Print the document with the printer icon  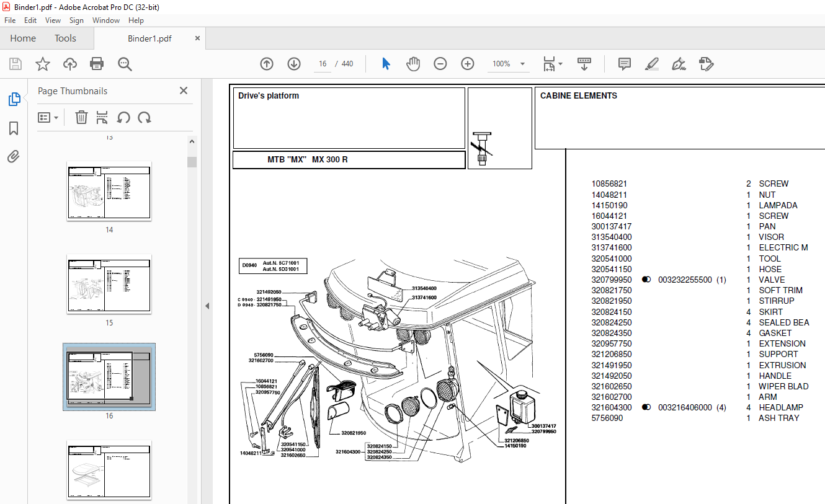click(x=97, y=64)
